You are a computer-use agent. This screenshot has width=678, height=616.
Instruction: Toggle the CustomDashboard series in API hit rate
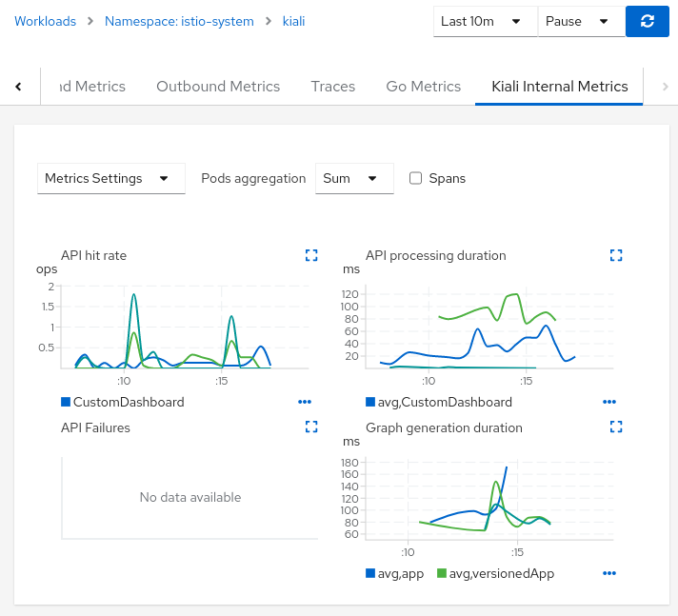tap(122, 402)
